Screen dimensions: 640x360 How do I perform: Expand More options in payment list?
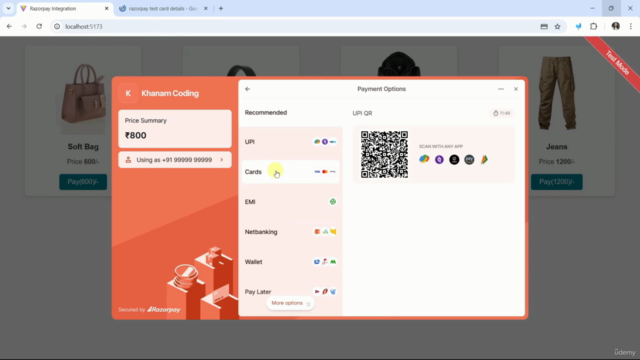coord(291,303)
